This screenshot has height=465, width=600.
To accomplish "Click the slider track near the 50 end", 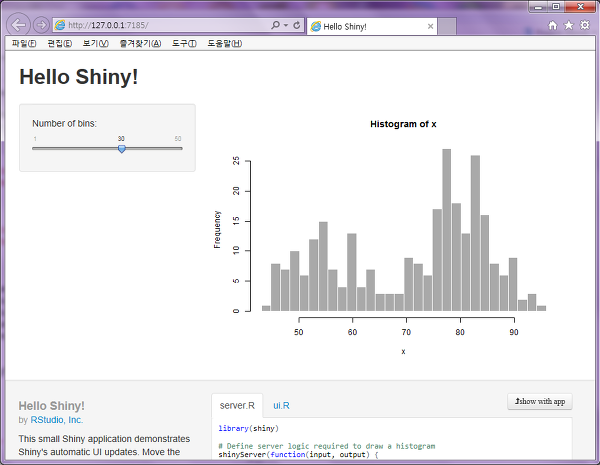I will (178, 148).
